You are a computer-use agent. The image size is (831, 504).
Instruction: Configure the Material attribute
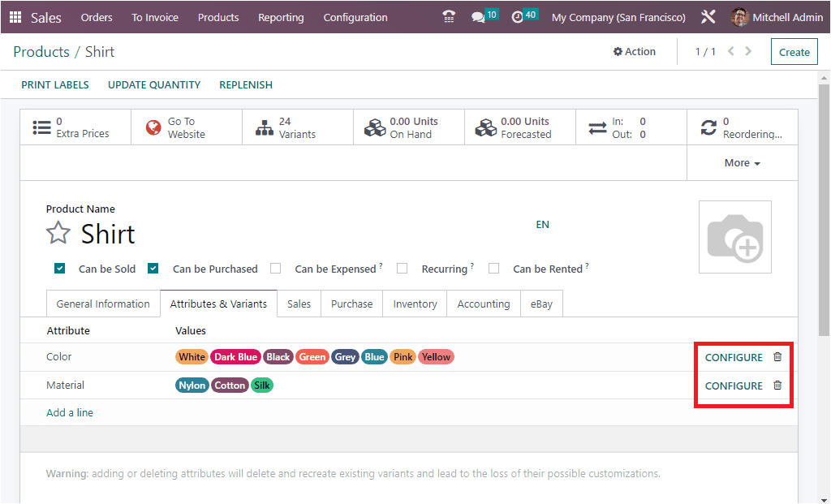point(734,386)
